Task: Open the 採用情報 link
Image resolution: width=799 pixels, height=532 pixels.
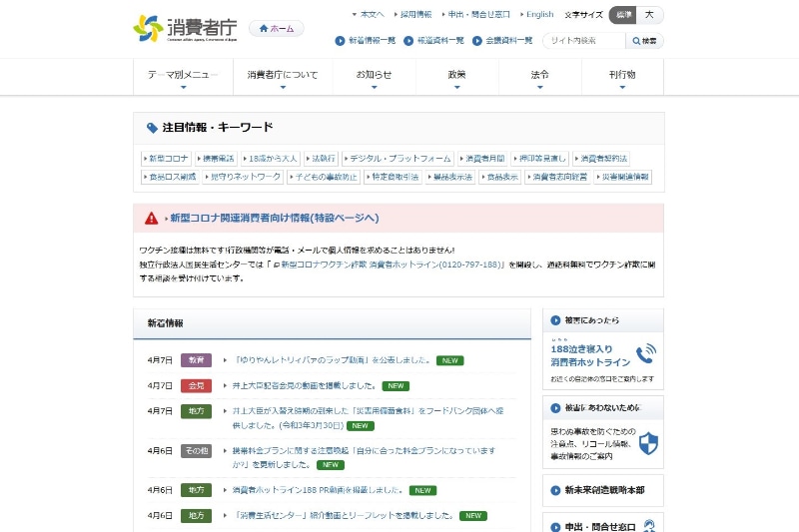Action: tap(413, 14)
